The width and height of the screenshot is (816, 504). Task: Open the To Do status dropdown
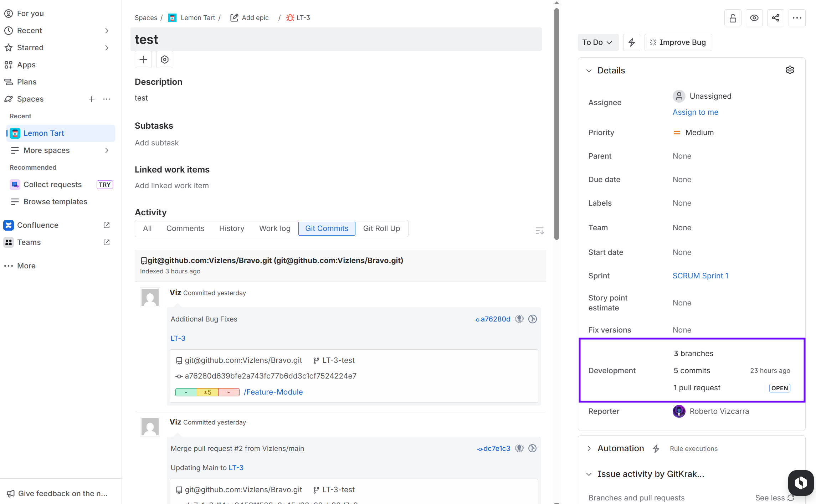(597, 42)
